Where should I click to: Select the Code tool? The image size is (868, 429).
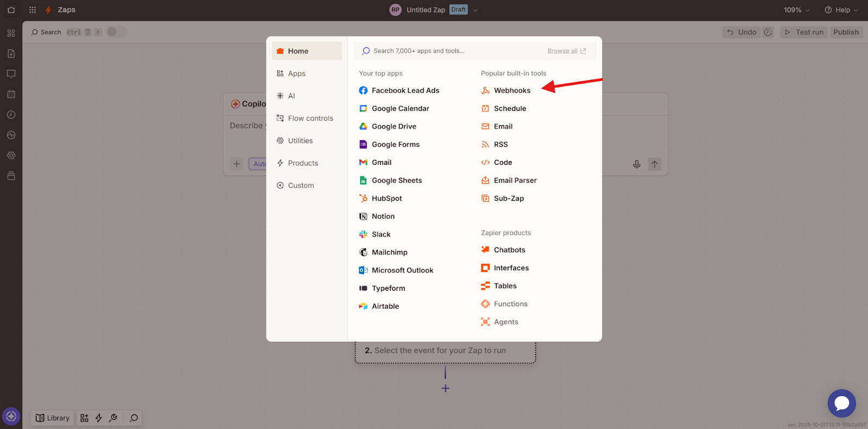tap(497, 162)
